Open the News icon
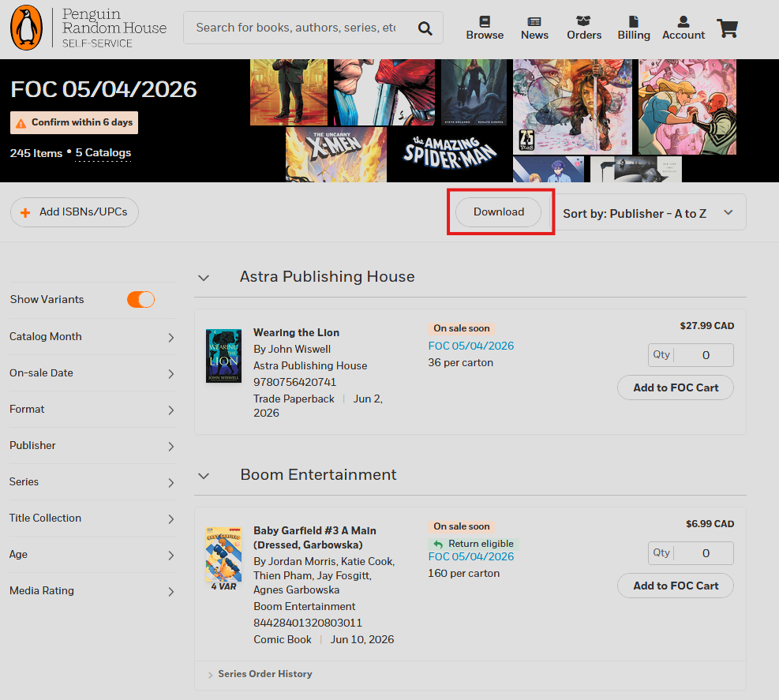The width and height of the screenshot is (779, 700). click(534, 21)
